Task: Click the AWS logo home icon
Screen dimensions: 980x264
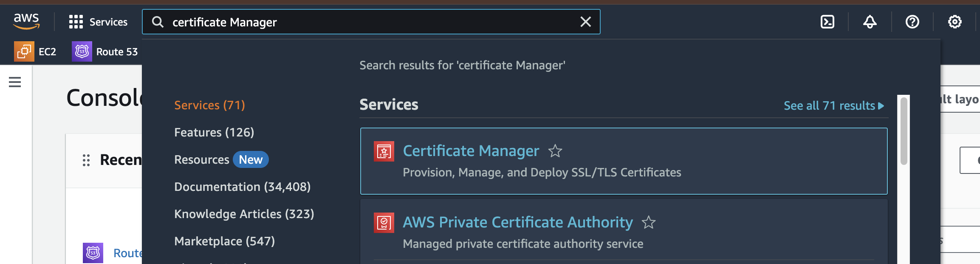Action: click(26, 21)
